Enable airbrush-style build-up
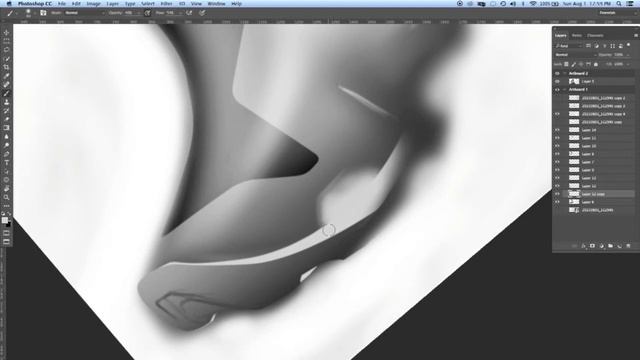This screenshot has width=640, height=360. click(189, 13)
